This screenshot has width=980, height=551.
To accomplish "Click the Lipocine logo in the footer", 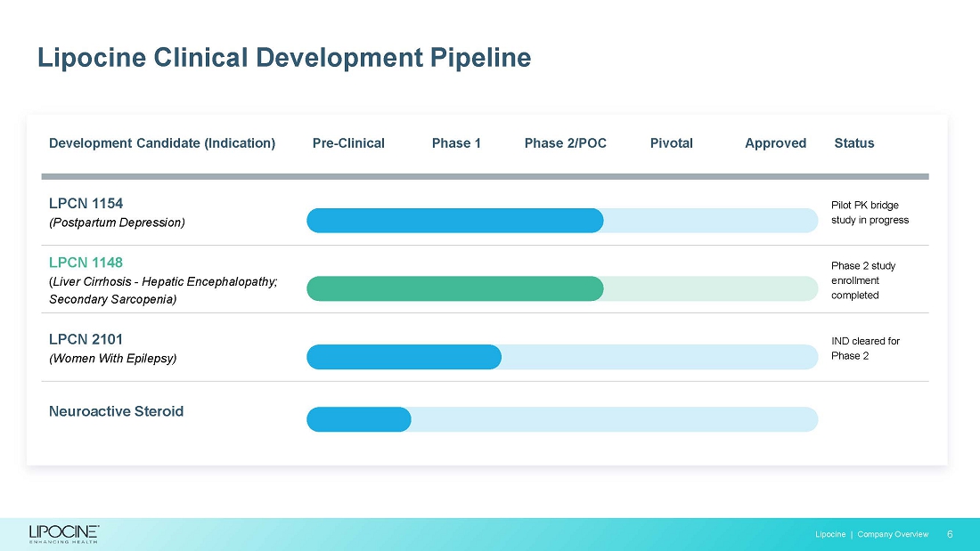I will 63,532.
